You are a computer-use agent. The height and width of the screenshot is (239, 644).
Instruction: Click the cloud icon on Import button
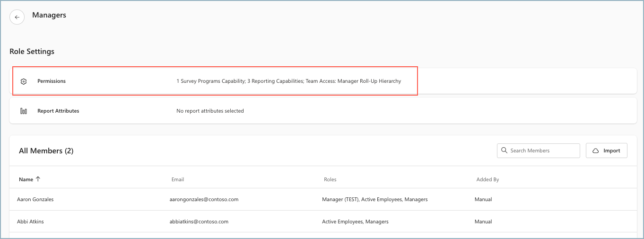pos(596,150)
